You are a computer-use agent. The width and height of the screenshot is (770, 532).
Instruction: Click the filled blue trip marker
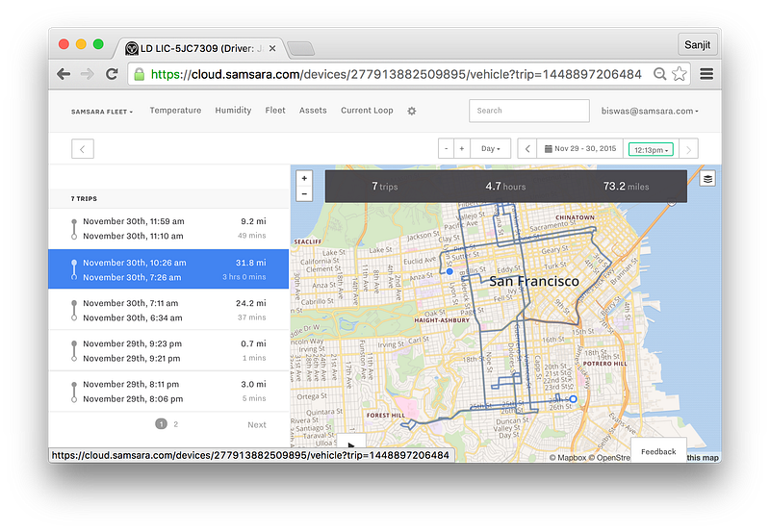(449, 271)
